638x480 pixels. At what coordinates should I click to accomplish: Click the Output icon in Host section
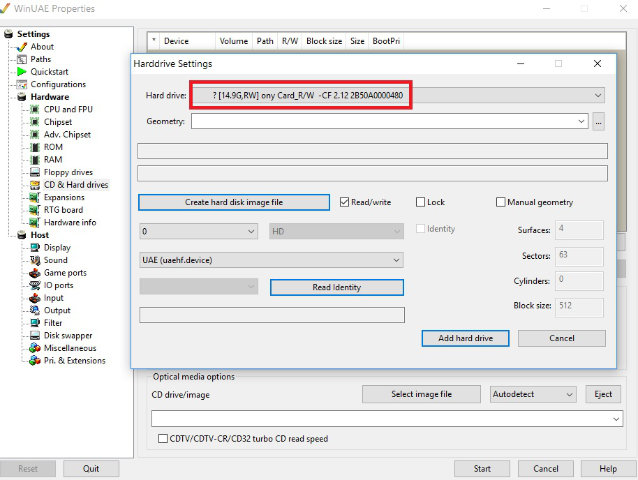coord(35,310)
